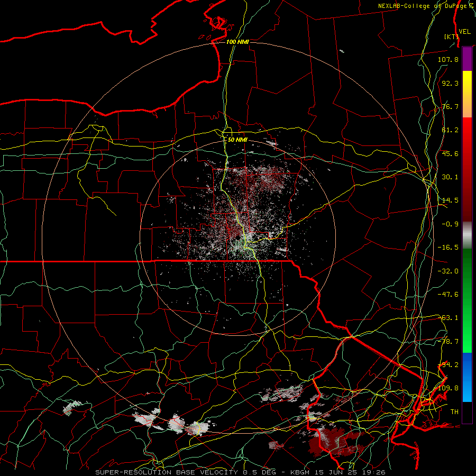Click the 14.5 velocity scale value

[450, 200]
